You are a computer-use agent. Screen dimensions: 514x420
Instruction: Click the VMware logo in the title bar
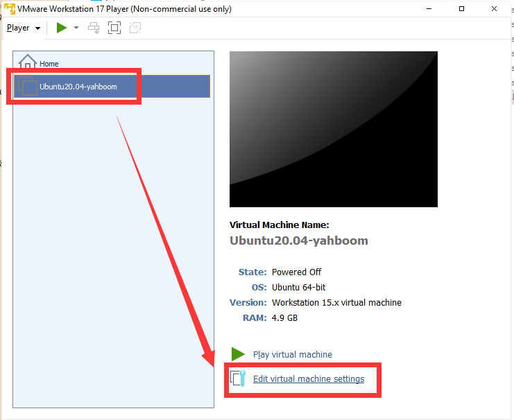coord(10,9)
